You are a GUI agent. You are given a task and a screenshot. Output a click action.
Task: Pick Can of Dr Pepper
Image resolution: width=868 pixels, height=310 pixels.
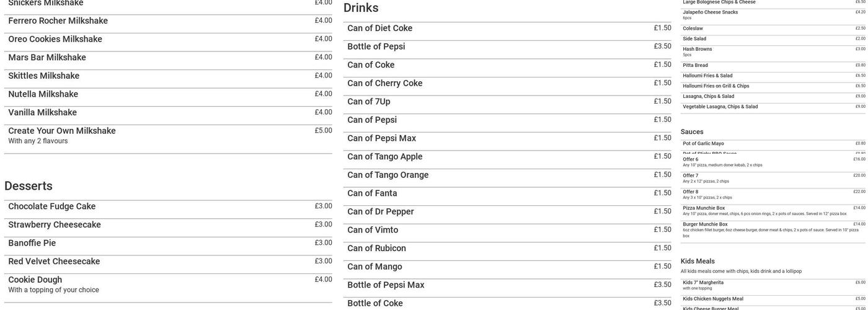[x=380, y=212]
